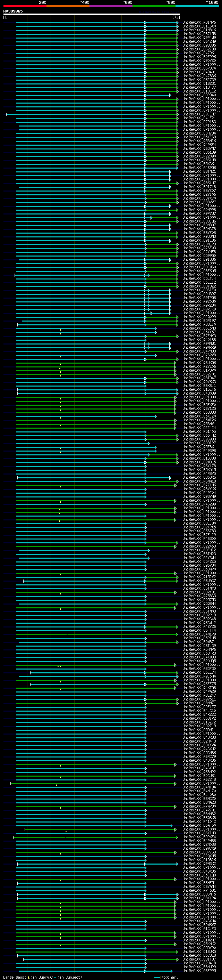Open hit UniRef100_Q9N3X2
The width and height of the screenshot is (222, 980).
click(x=199, y=864)
